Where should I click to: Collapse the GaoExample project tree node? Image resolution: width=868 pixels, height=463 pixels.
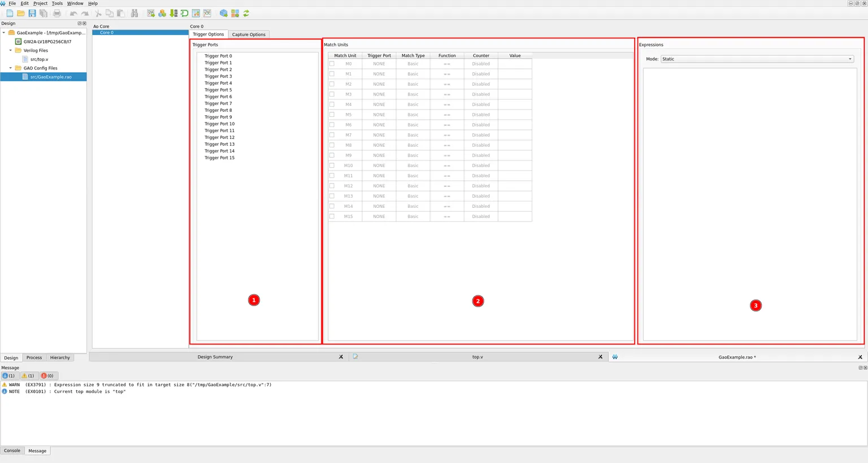click(4, 33)
